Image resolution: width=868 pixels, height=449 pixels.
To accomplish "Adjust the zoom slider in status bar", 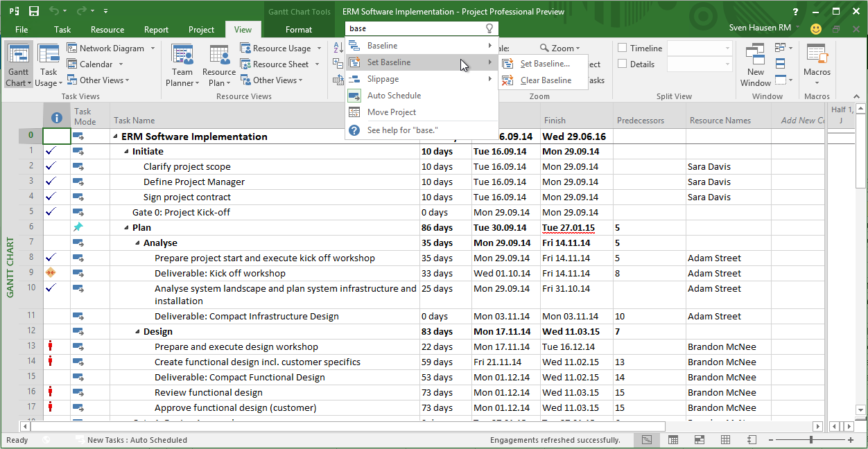I will pos(810,439).
